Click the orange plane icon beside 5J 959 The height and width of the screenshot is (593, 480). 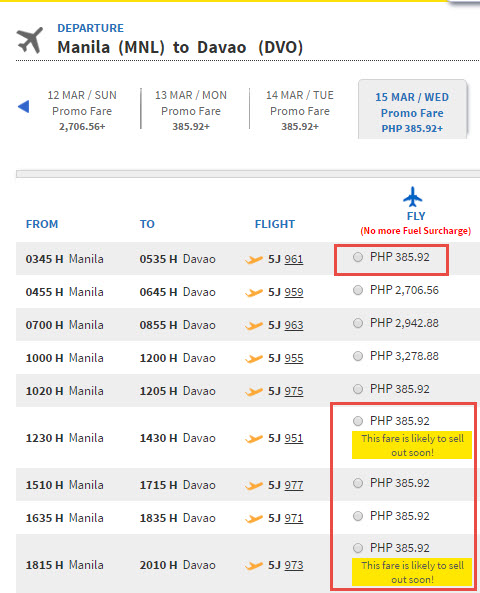coord(254,293)
